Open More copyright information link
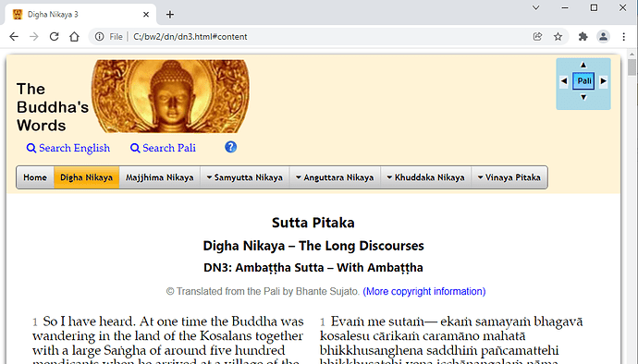Viewport: 638px width, 364px height. [424, 291]
